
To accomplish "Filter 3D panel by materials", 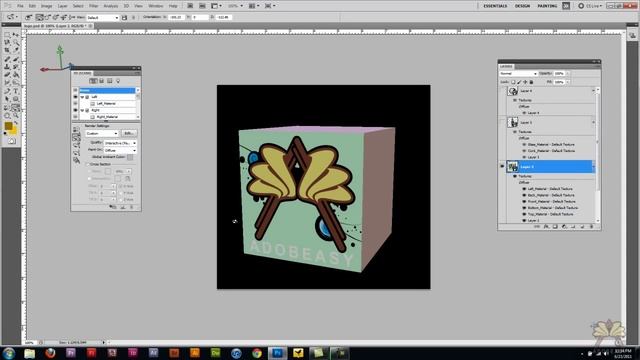I will tap(109, 81).
